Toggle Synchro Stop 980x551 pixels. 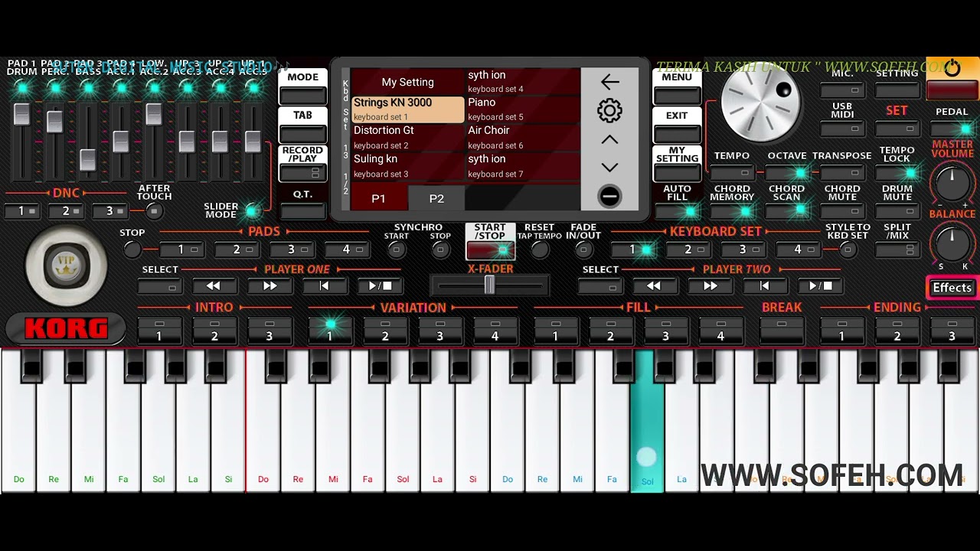coord(440,249)
